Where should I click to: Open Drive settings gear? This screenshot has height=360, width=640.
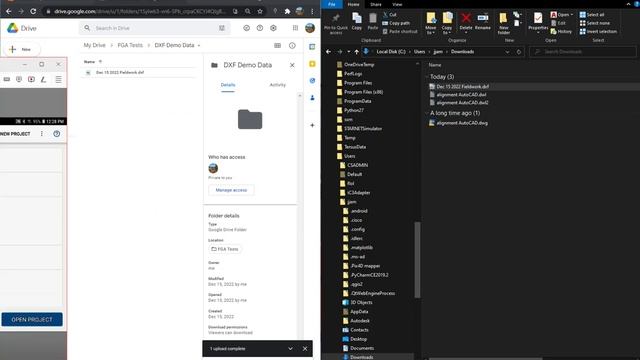coord(273,28)
